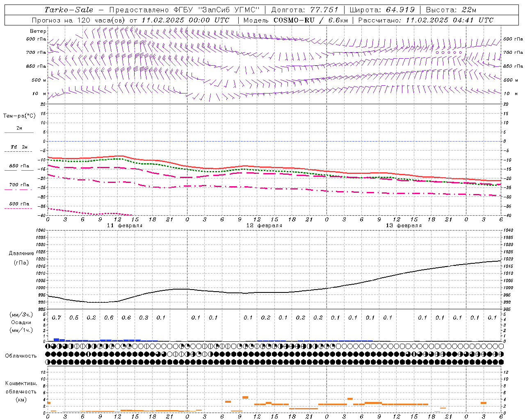This screenshot has height=420, width=525.
Task: Click the "0.7" precipitation value
Action: pyautogui.click(x=56, y=318)
